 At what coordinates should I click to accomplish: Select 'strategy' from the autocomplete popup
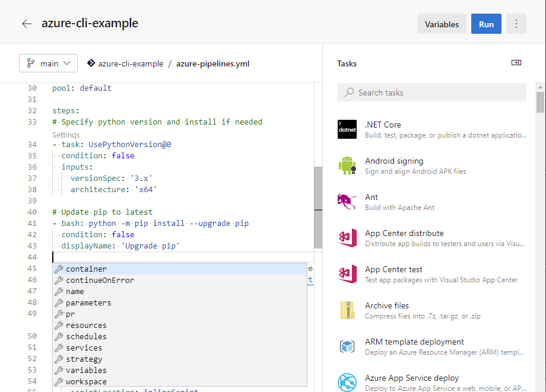click(84, 359)
